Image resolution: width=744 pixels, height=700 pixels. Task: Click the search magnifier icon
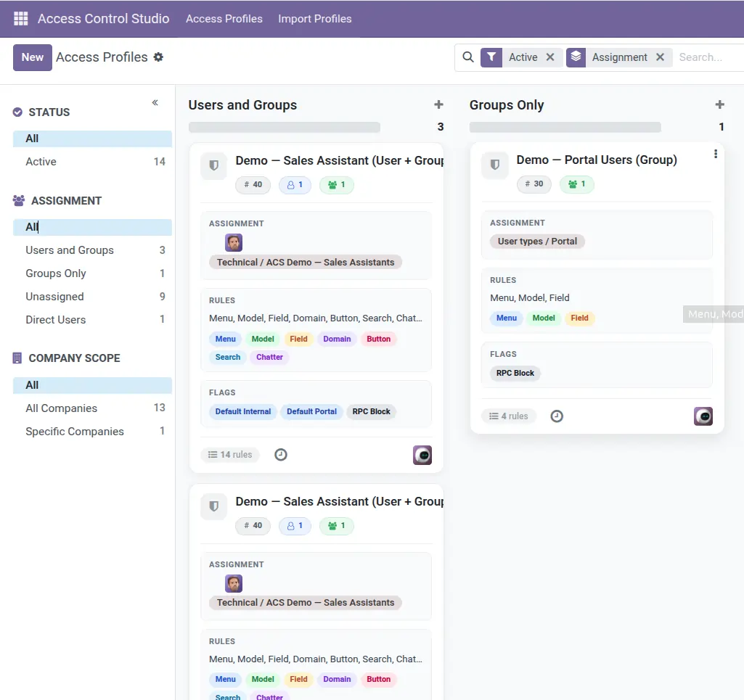pos(468,57)
